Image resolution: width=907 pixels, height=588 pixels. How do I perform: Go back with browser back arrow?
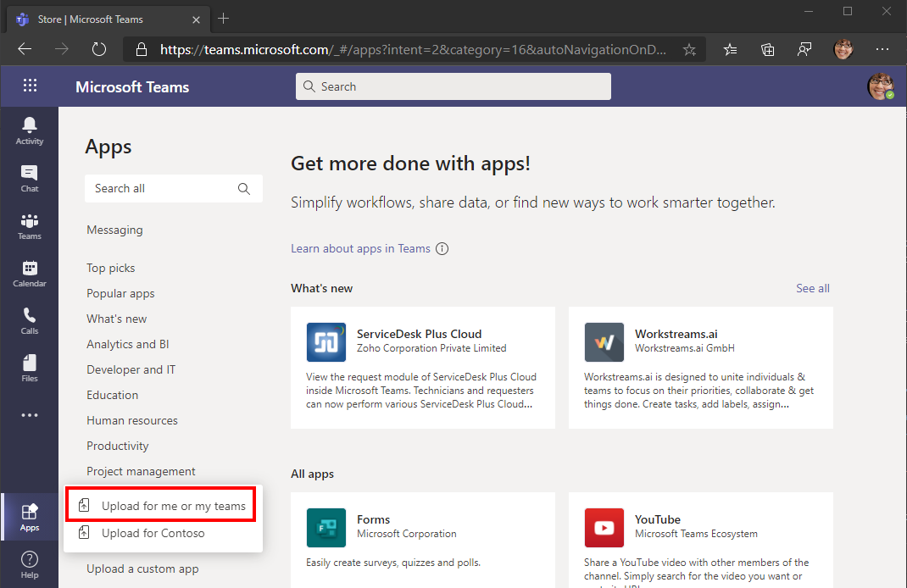click(x=25, y=50)
